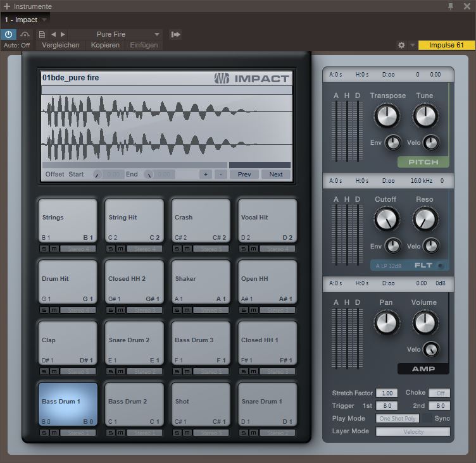The height and width of the screenshot is (463, 476).
Task: Pin the Instrumente window
Action: 451,6
